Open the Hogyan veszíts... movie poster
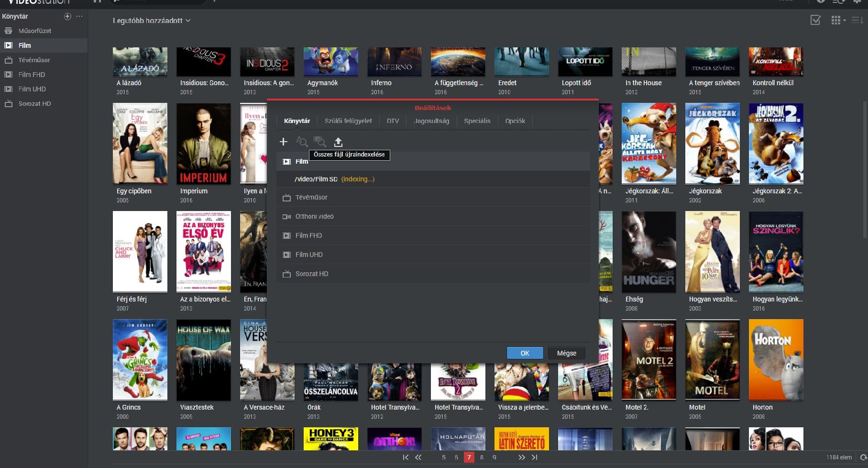The height and width of the screenshot is (468, 868). [713, 252]
